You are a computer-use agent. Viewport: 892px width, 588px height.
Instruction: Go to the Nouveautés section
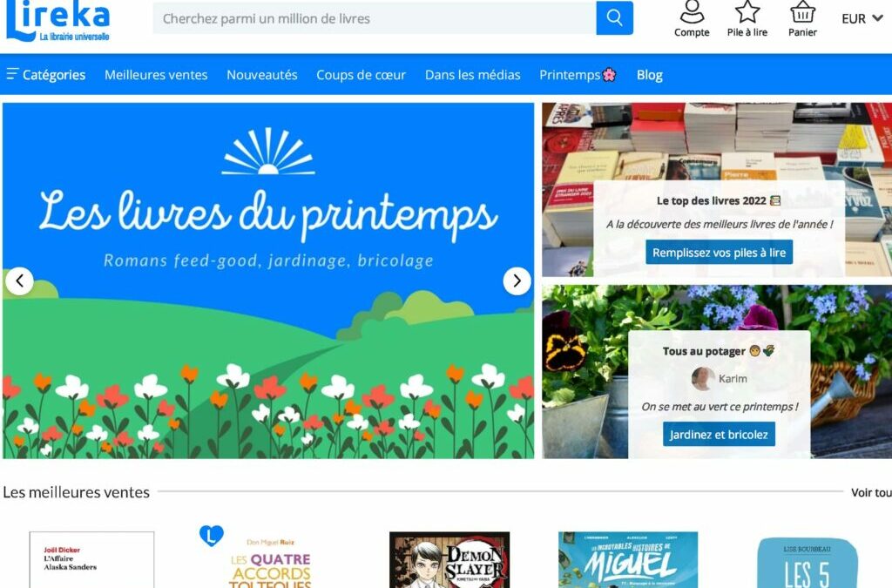[x=261, y=75]
